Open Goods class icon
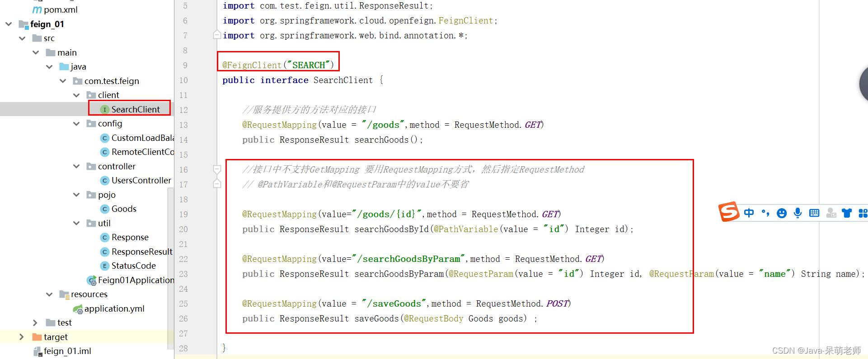 click(x=105, y=209)
